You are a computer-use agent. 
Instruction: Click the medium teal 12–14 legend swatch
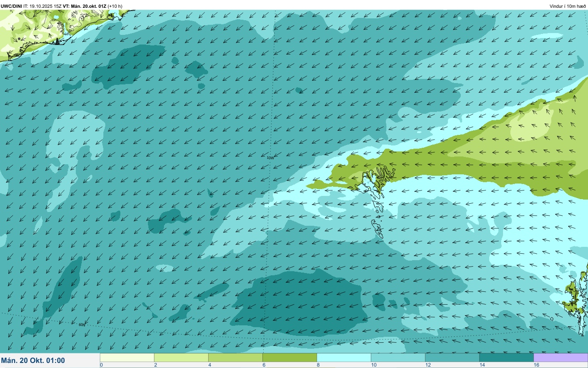(x=452, y=357)
